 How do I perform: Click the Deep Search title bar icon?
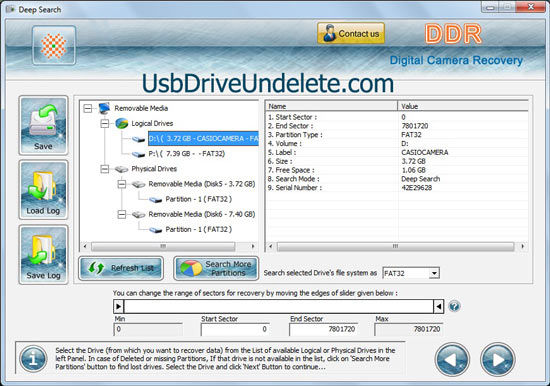point(11,9)
